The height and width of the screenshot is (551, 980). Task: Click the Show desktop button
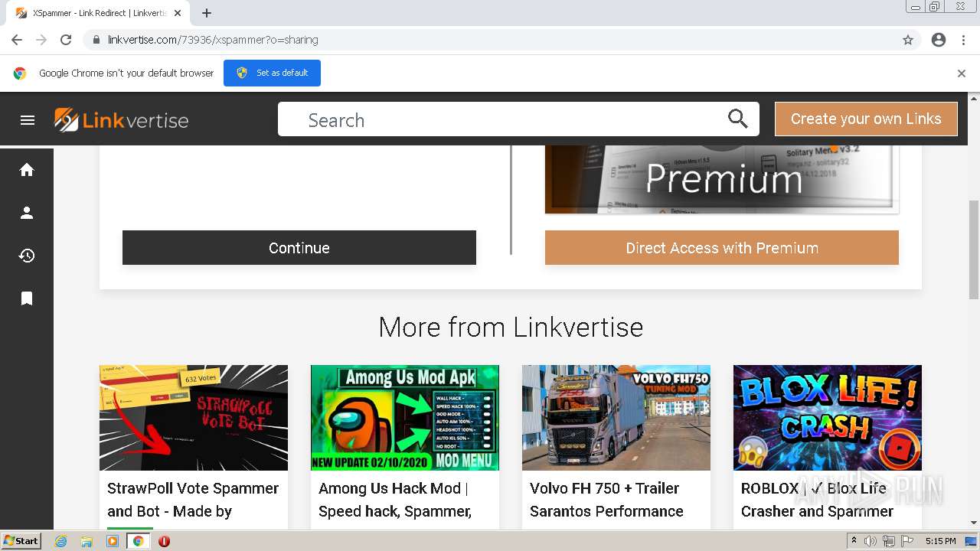pyautogui.click(x=971, y=541)
